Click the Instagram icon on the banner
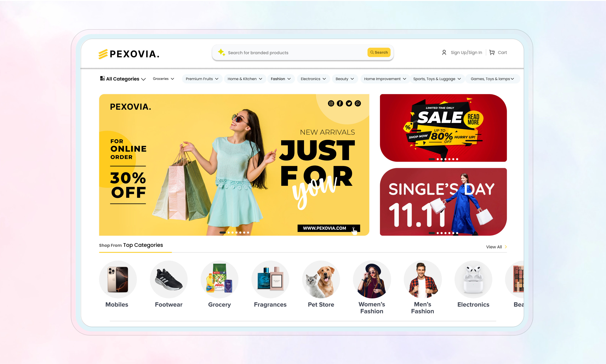Screen dimensions: 606x364 pyautogui.click(x=331, y=103)
